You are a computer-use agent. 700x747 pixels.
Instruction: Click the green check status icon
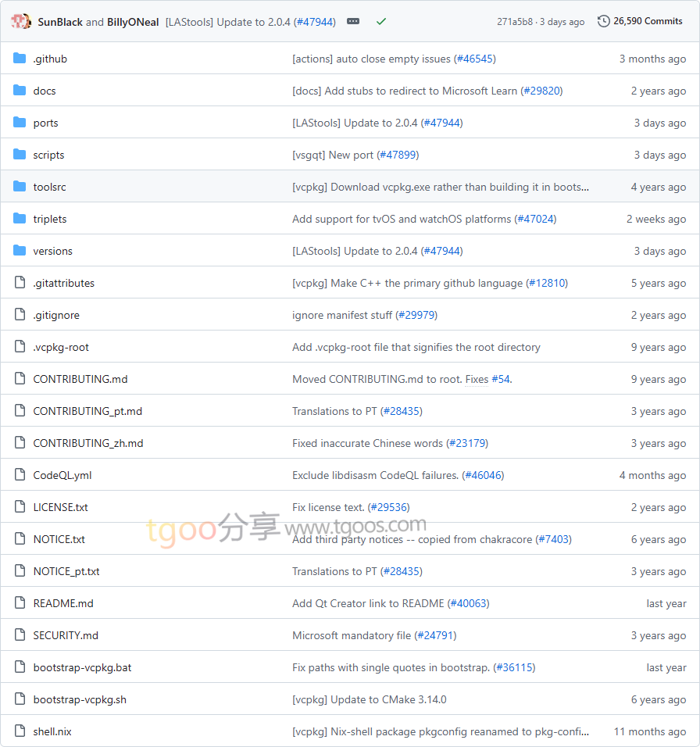[x=381, y=22]
